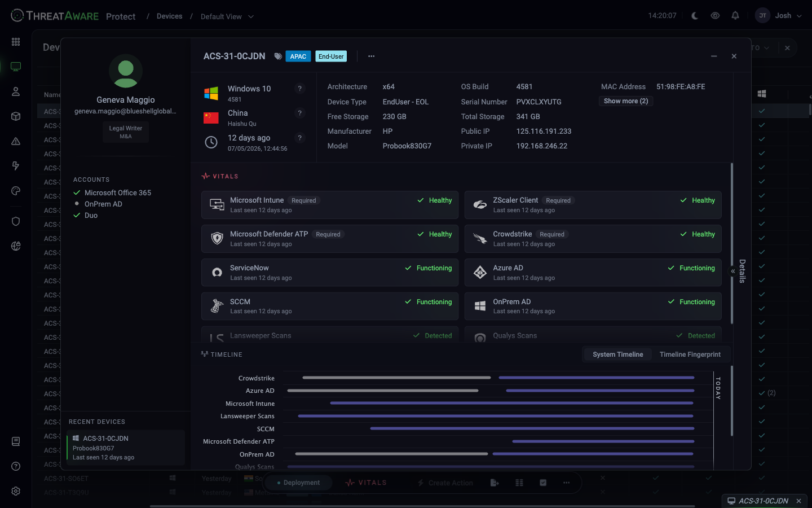Screen dimensions: 812x508
Task: Click help icon beside Windows 10
Action: click(299, 89)
